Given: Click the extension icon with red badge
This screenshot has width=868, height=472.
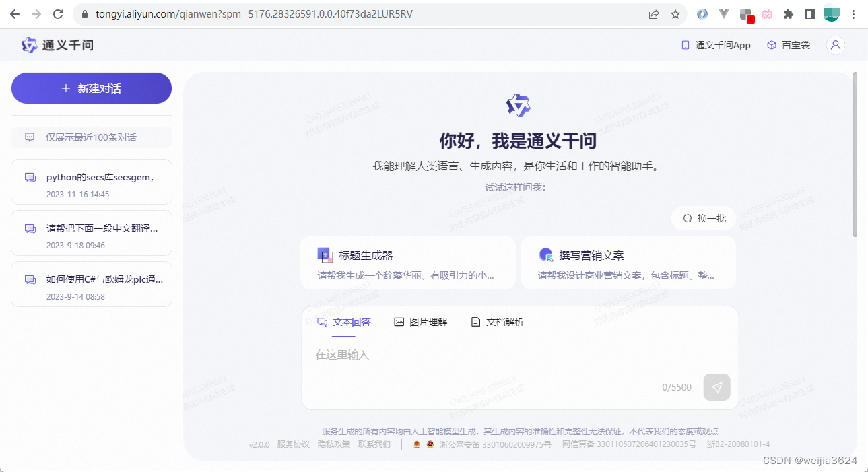Looking at the screenshot, I should [746, 15].
